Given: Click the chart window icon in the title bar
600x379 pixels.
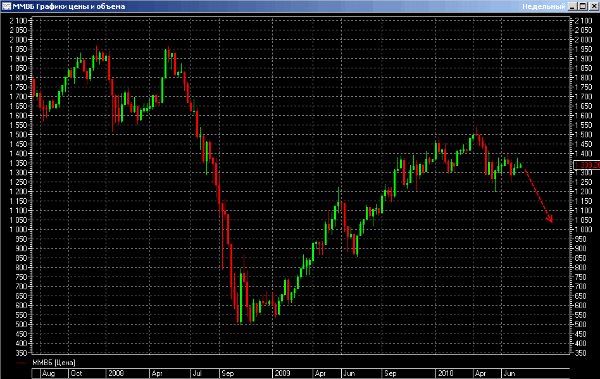Looking at the screenshot, I should (6, 6).
